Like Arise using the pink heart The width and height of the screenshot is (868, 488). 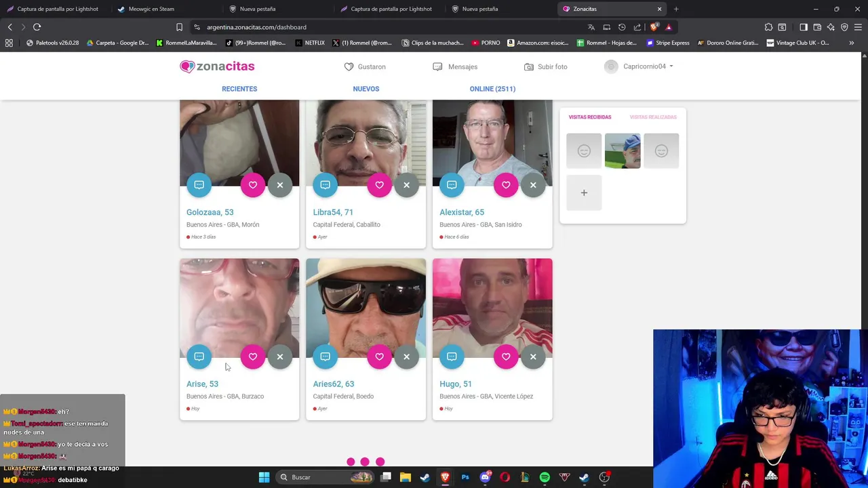point(253,357)
